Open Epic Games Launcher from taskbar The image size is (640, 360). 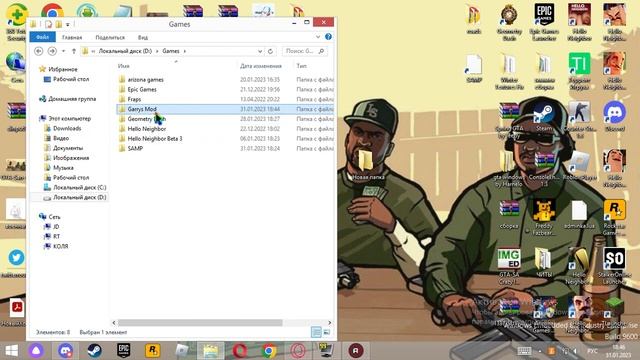[x=123, y=351]
